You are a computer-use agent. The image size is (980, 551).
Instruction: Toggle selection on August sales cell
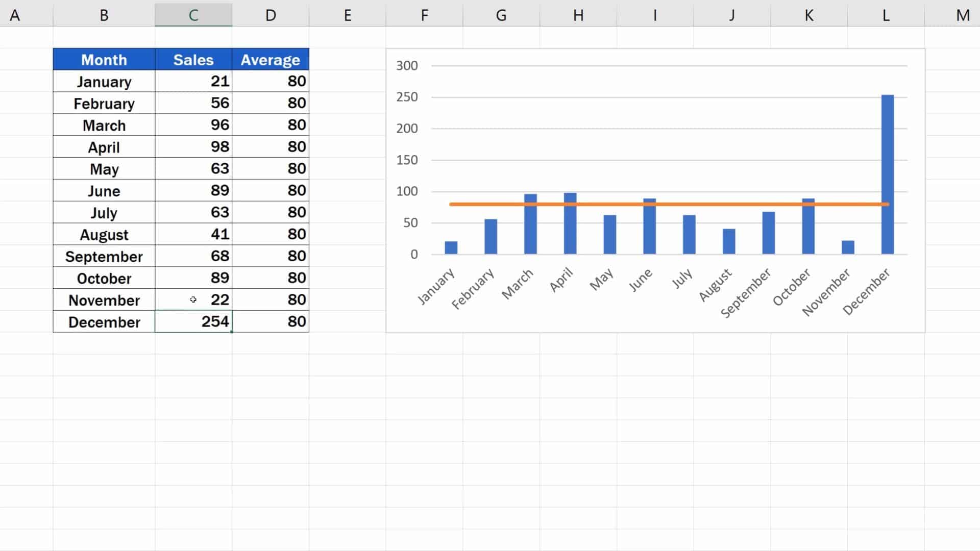point(194,234)
